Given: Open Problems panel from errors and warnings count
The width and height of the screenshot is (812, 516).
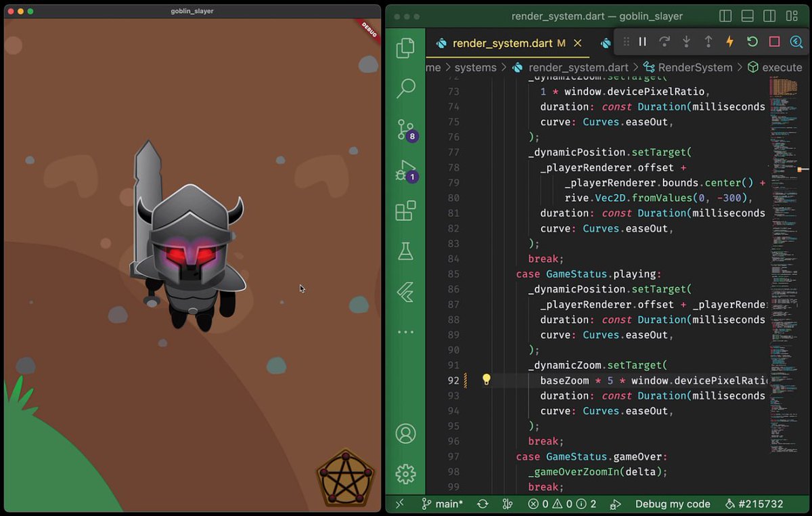Looking at the screenshot, I should coord(562,504).
